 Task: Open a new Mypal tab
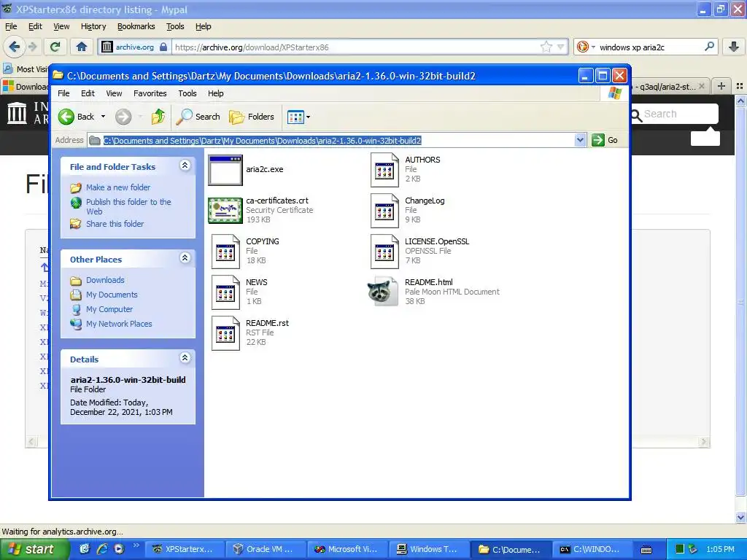pos(721,86)
